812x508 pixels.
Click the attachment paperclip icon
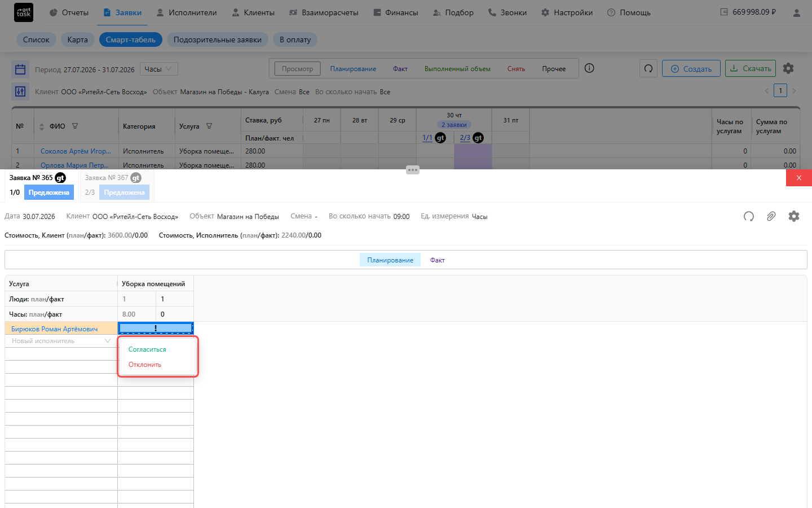[x=771, y=216]
